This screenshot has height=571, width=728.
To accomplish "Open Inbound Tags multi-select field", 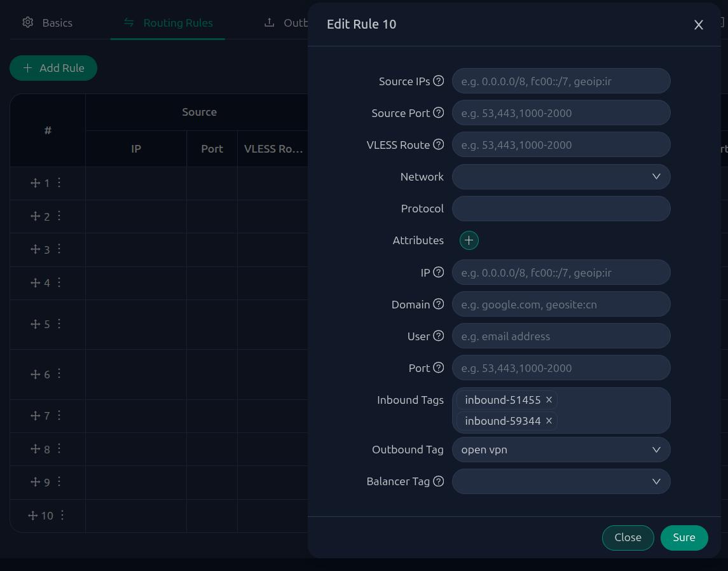I will [x=561, y=410].
